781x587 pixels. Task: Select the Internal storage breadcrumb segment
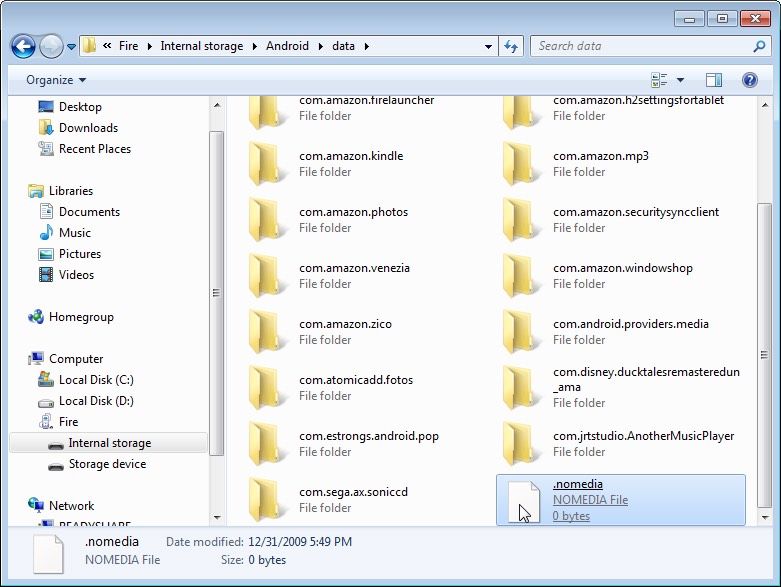pos(202,46)
